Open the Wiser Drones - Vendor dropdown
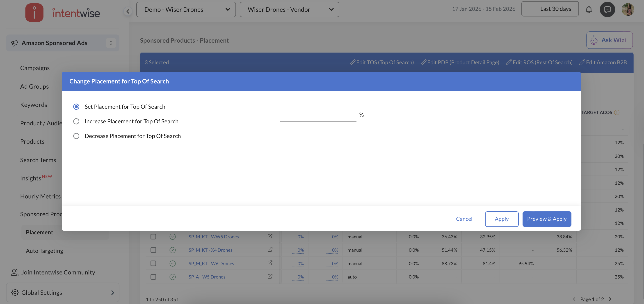 pyautogui.click(x=289, y=9)
